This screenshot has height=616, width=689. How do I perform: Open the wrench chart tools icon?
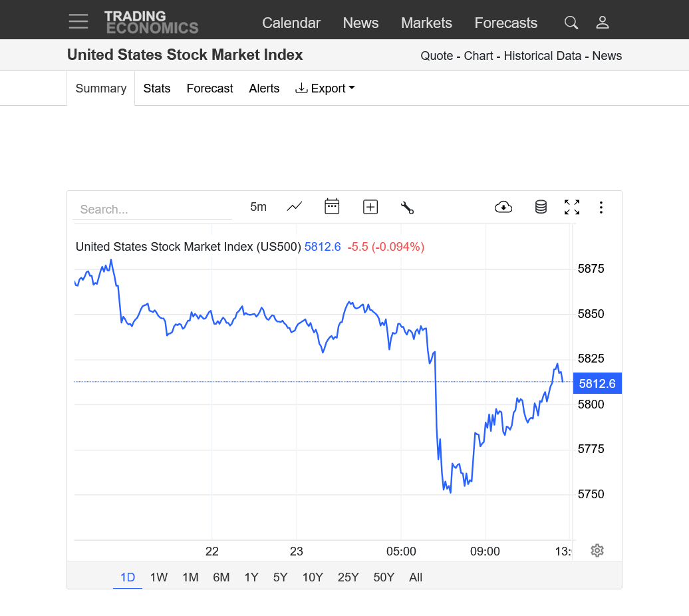(407, 208)
